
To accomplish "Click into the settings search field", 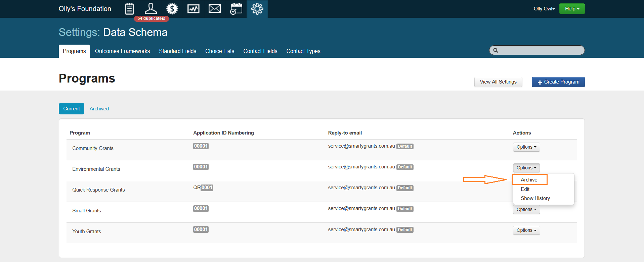I will pos(540,50).
